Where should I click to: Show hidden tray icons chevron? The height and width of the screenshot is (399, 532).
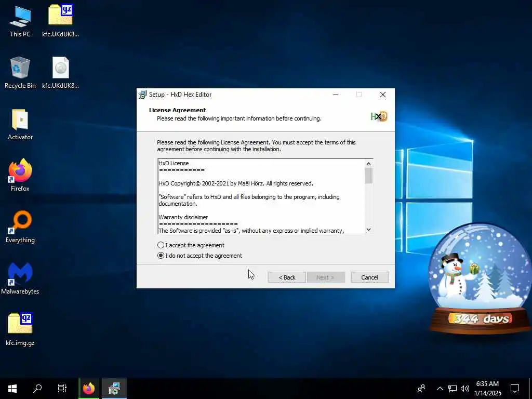point(440,389)
